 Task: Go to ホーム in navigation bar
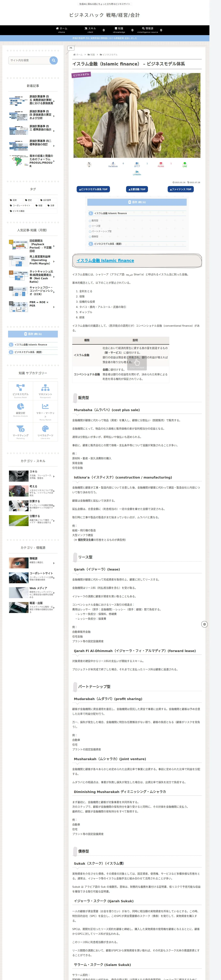click(x=61, y=30)
